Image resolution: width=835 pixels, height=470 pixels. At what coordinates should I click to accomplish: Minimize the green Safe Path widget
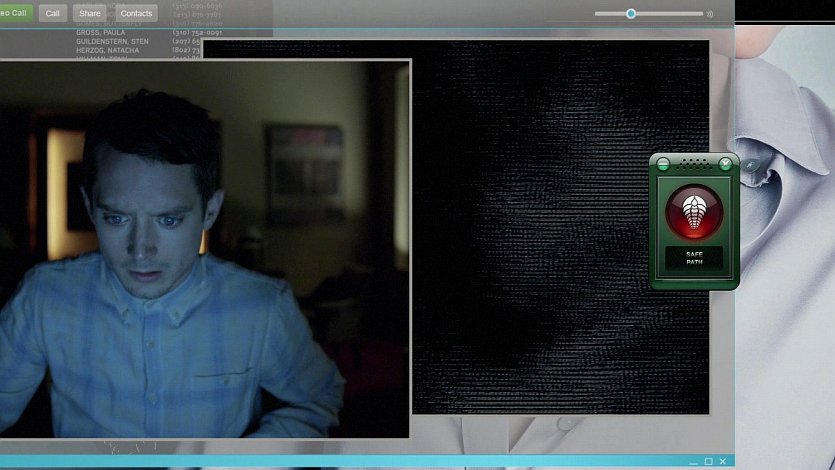[x=663, y=163]
